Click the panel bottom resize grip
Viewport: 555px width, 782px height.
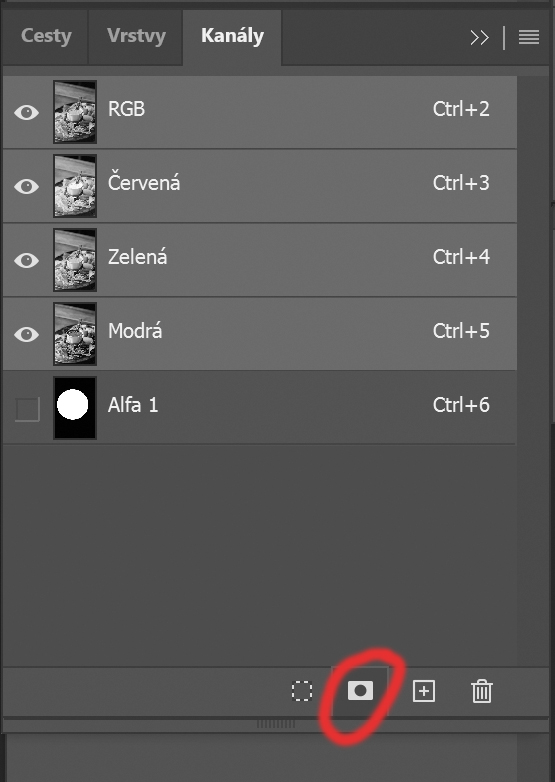pyautogui.click(x=276, y=724)
